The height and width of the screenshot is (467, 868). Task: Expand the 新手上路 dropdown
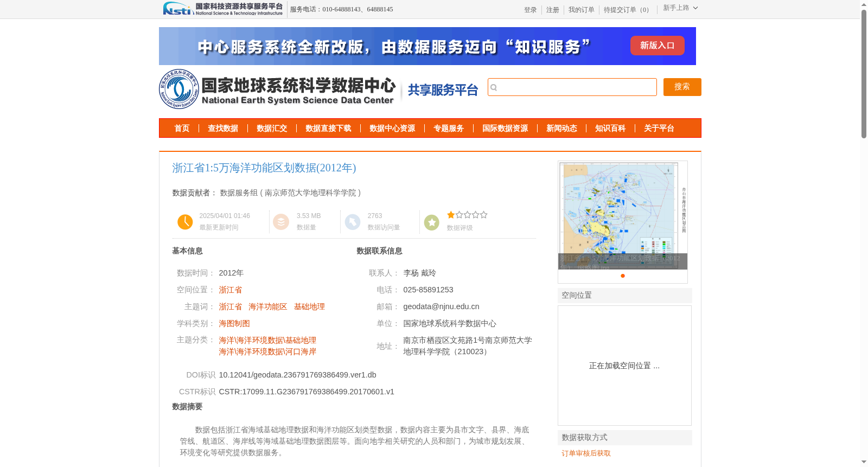[x=680, y=8]
